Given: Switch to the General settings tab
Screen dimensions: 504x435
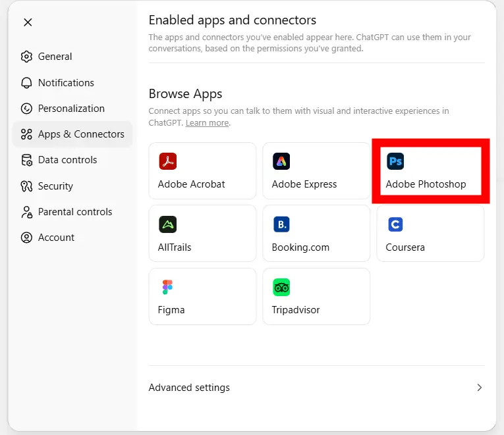Looking at the screenshot, I should (x=55, y=57).
